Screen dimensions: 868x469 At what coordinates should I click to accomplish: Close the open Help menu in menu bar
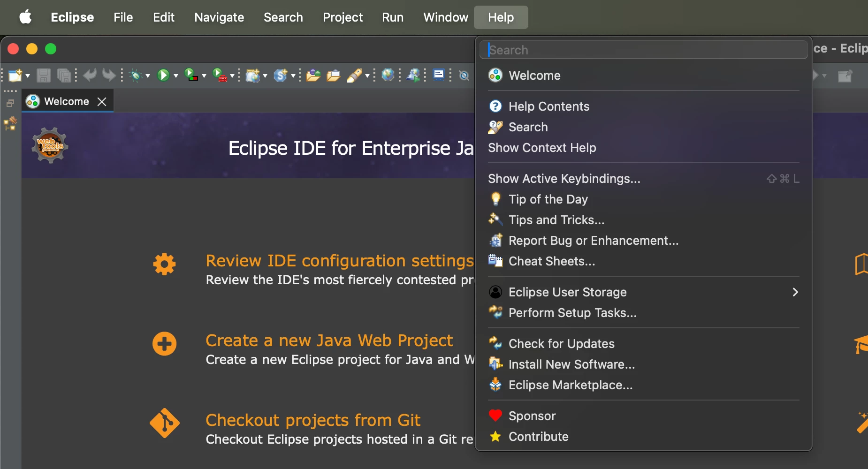[x=501, y=17]
